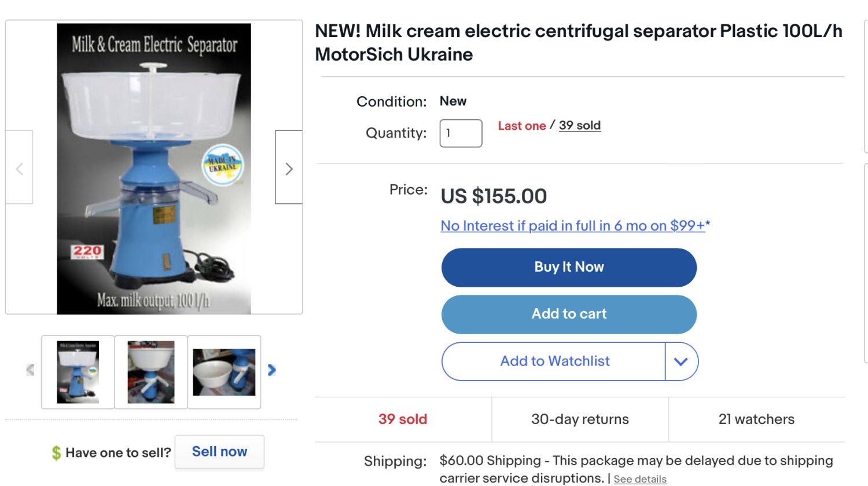
Task: Show the next product image arrow
Action: 289,168
